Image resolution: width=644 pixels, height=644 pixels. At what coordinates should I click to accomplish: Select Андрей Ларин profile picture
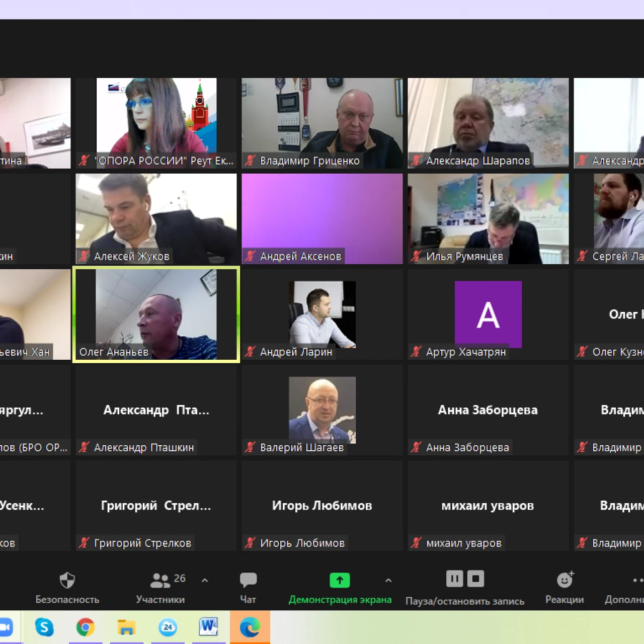[322, 314]
